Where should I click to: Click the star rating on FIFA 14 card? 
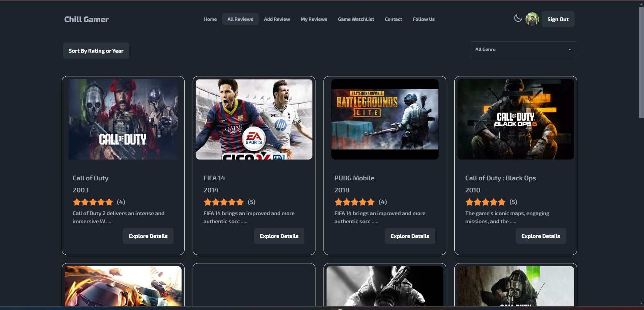[x=224, y=202]
